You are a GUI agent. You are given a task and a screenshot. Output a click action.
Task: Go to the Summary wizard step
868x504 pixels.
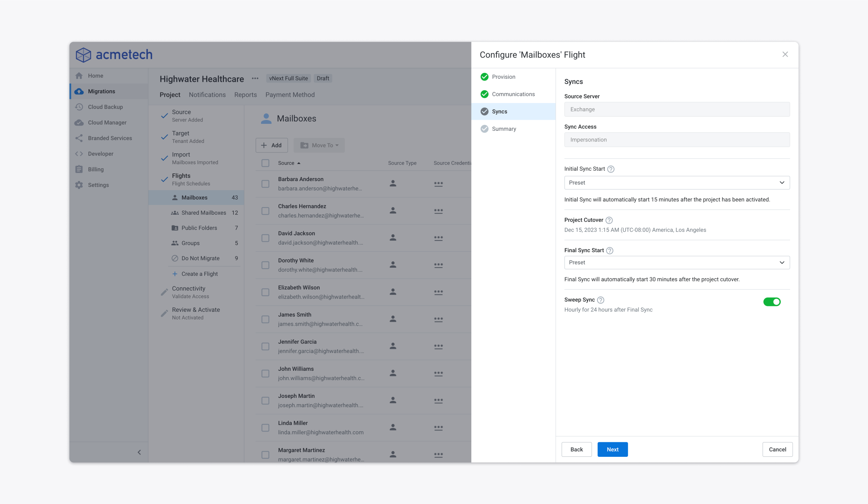[x=514, y=129]
